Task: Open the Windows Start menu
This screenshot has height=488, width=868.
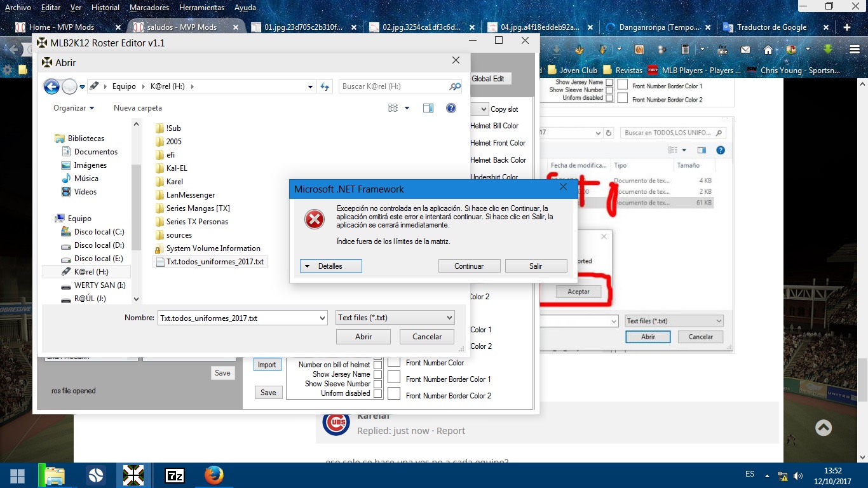Action: pyautogui.click(x=18, y=475)
